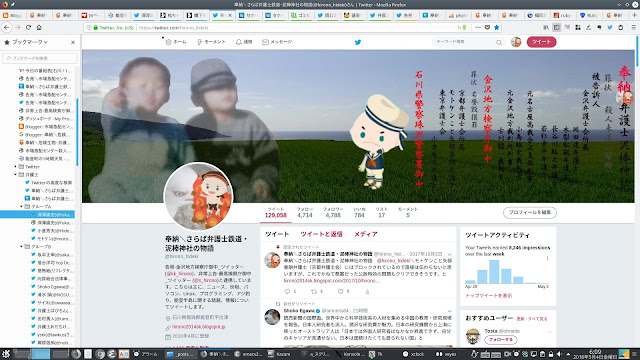This screenshot has height=360, width=640.
Task: Click the volume icon in system tray
Action: 559,354
